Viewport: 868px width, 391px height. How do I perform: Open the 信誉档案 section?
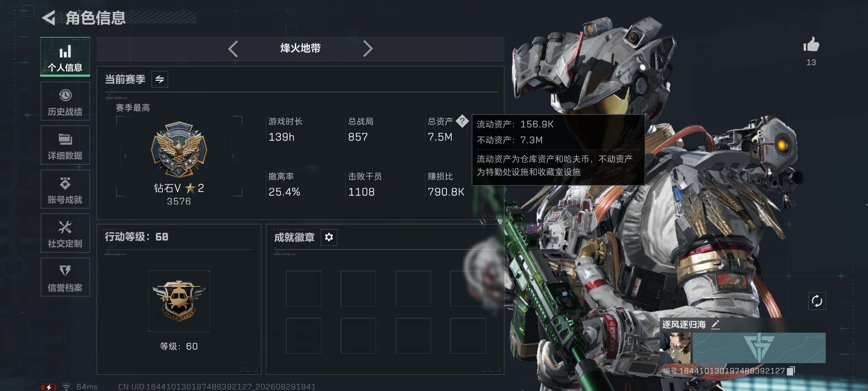point(65,277)
